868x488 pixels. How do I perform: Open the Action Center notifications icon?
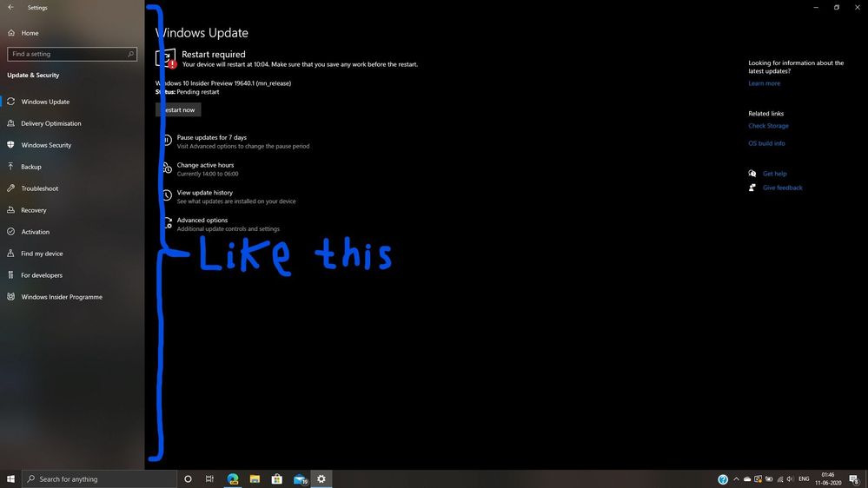pyautogui.click(x=855, y=479)
